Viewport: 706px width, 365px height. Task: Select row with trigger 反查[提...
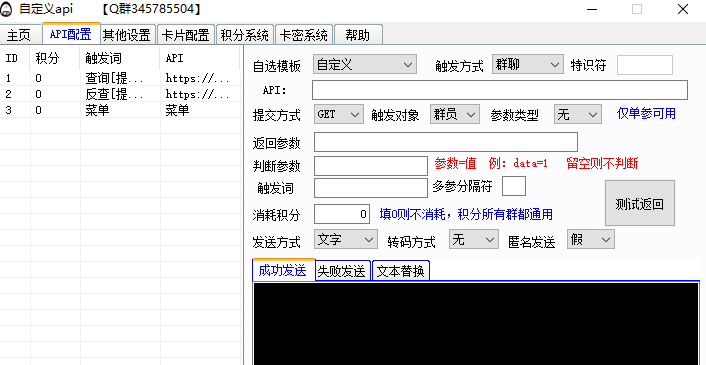click(120, 94)
